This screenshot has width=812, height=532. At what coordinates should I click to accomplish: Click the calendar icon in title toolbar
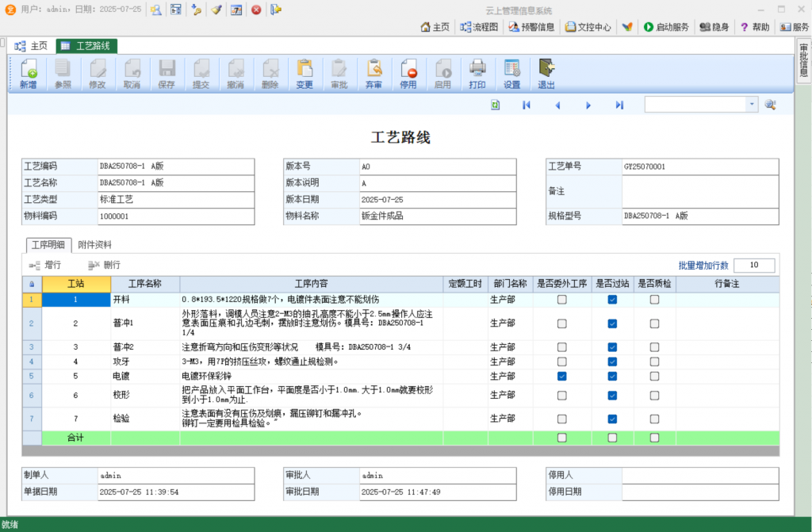[x=236, y=10]
